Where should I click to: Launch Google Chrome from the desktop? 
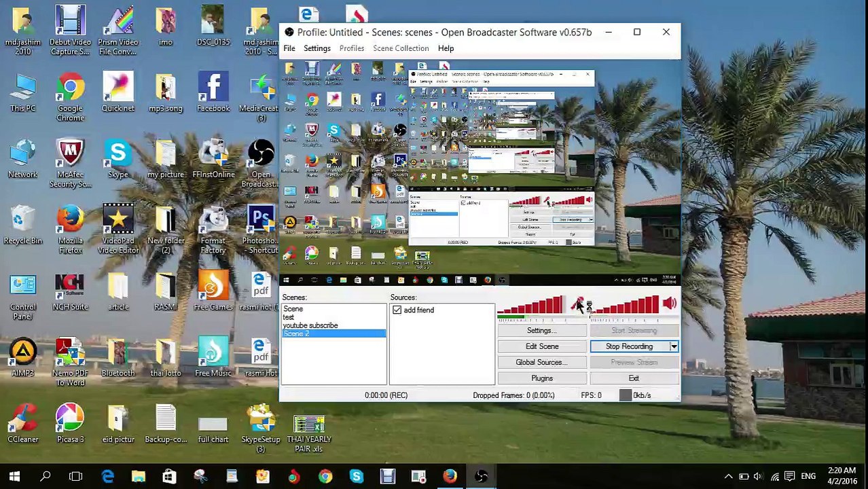coord(70,97)
